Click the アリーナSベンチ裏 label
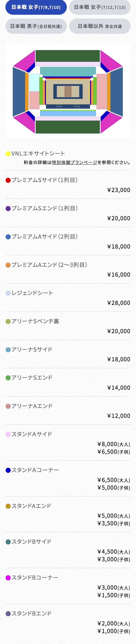Image resolution: width=136 pixels, height=644 pixels. tap(35, 321)
